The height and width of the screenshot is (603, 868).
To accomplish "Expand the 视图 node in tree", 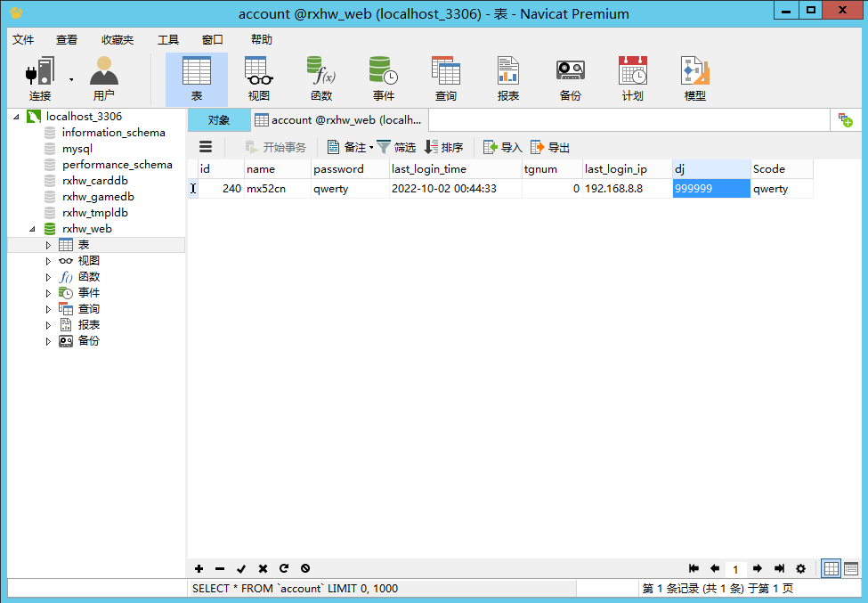I will pyautogui.click(x=49, y=261).
